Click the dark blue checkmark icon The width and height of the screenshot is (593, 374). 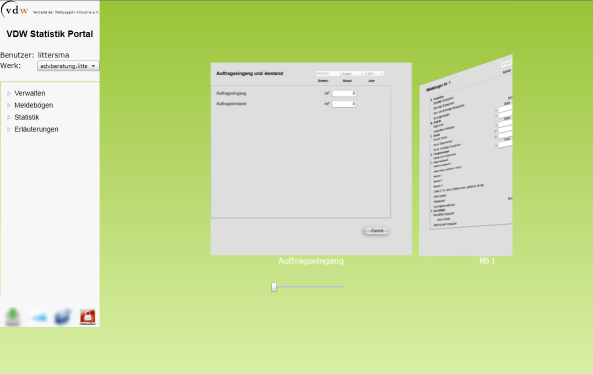[x=62, y=317]
